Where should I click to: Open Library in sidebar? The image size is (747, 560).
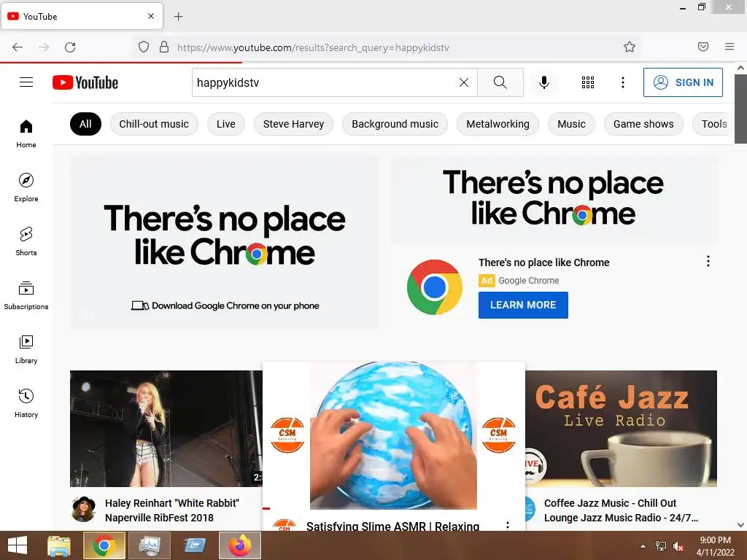(26, 349)
